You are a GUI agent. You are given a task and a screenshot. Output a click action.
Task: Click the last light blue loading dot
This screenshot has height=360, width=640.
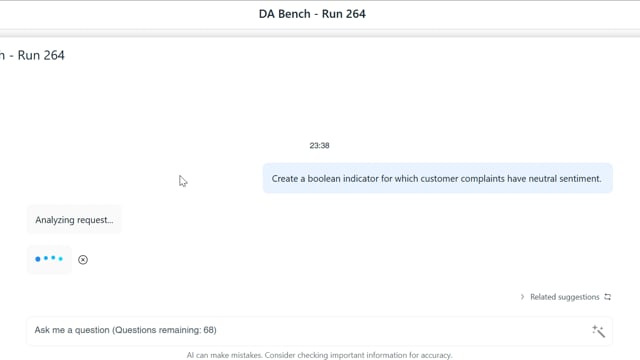pyautogui.click(x=60, y=258)
